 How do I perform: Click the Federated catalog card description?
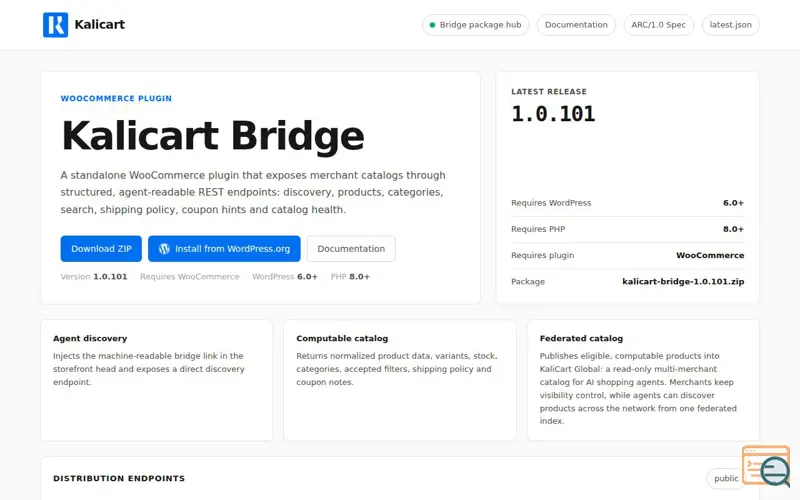pyautogui.click(x=638, y=389)
